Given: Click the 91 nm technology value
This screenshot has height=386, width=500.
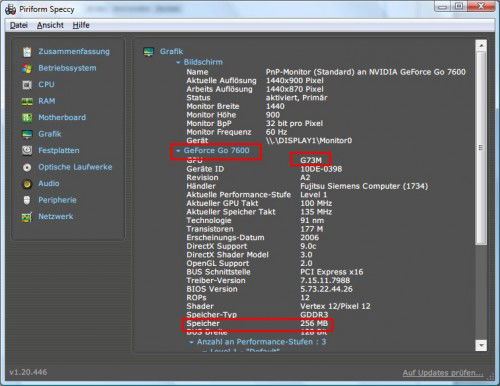Looking at the screenshot, I should [x=312, y=221].
